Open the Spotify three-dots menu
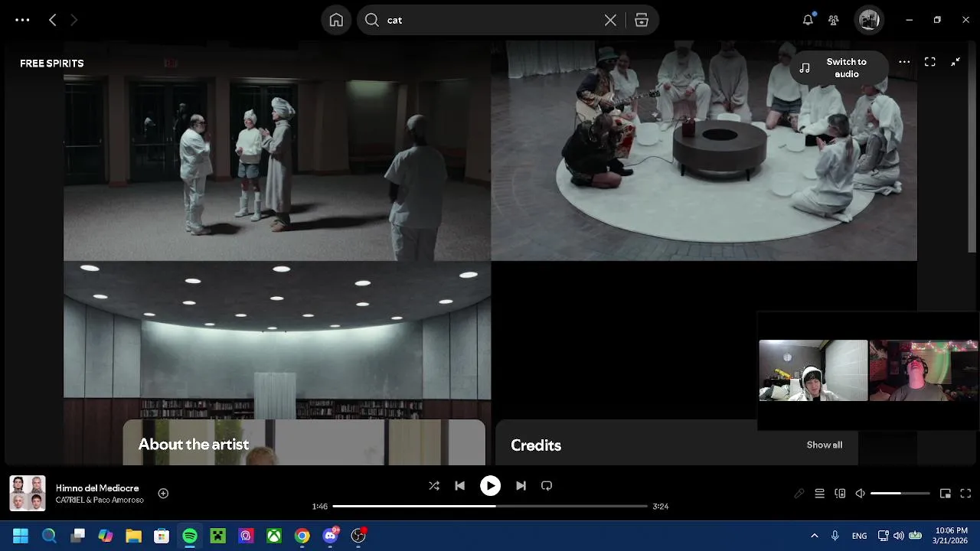 [22, 20]
